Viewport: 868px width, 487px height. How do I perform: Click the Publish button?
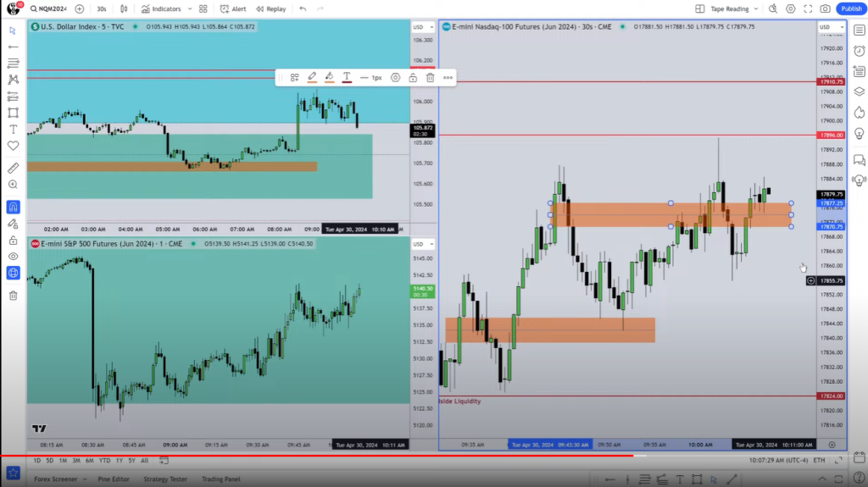(851, 8)
